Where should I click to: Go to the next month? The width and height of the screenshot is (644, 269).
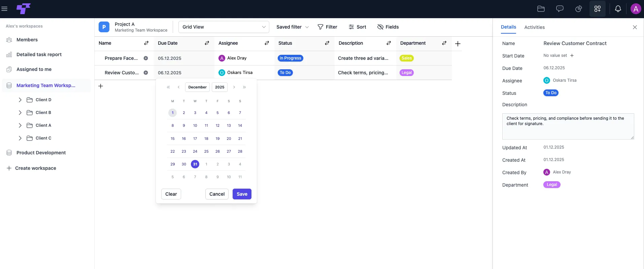[x=234, y=87]
